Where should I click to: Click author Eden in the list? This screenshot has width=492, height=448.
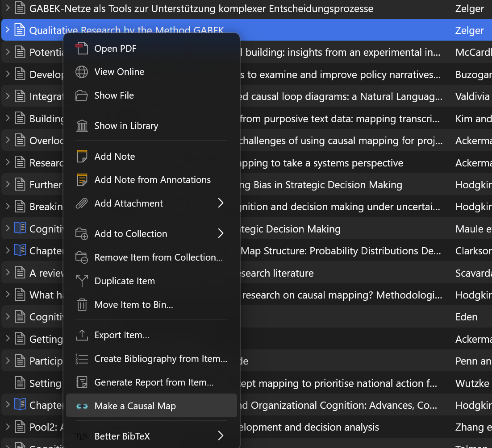[466, 317]
